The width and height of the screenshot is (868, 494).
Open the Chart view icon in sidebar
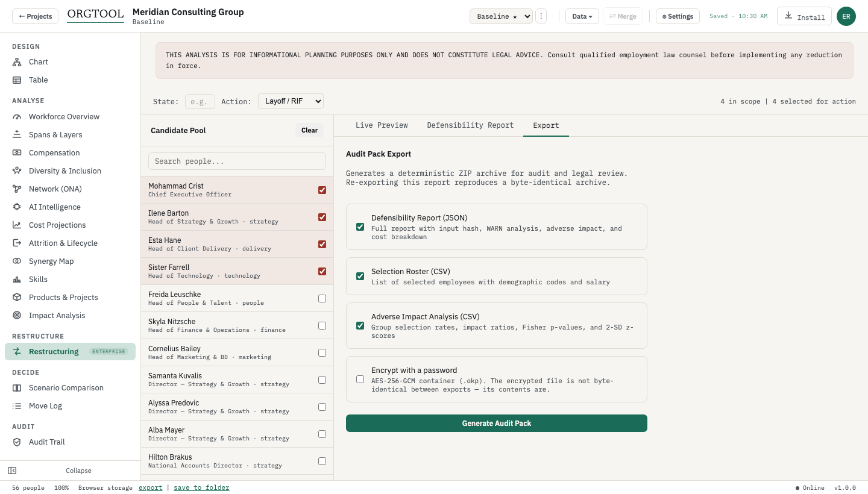(x=17, y=62)
